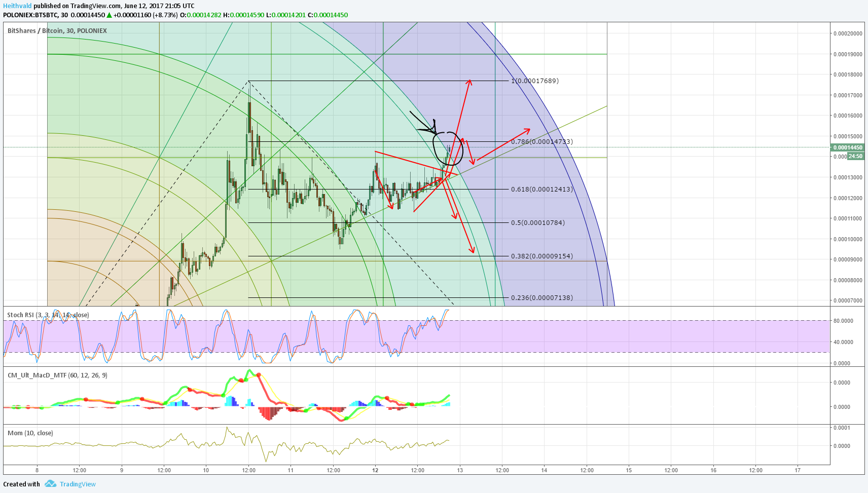Click the 0.00018000 price axis value
This screenshot has width=868, height=493.
(848, 75)
